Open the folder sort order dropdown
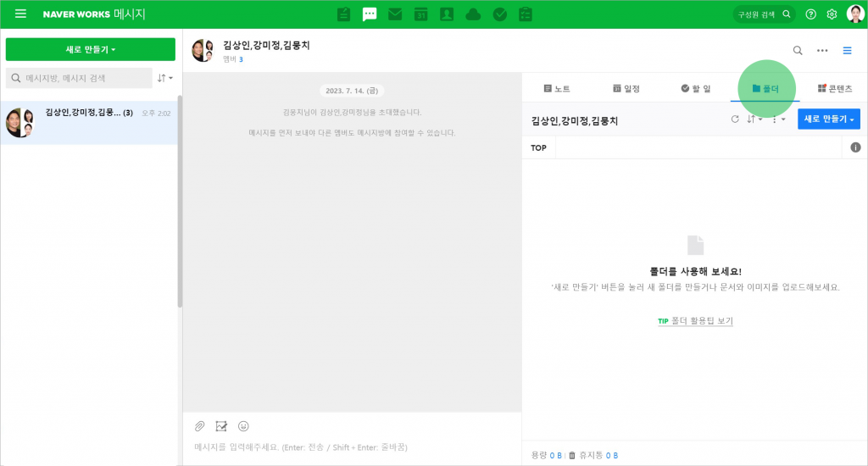Image resolution: width=868 pixels, height=466 pixels. (x=754, y=119)
